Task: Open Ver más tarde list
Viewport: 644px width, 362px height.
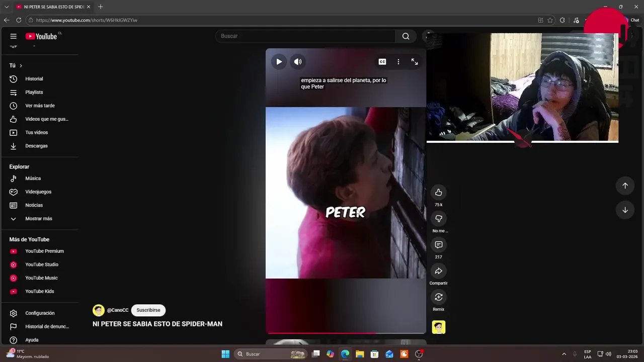Action: 40,106
